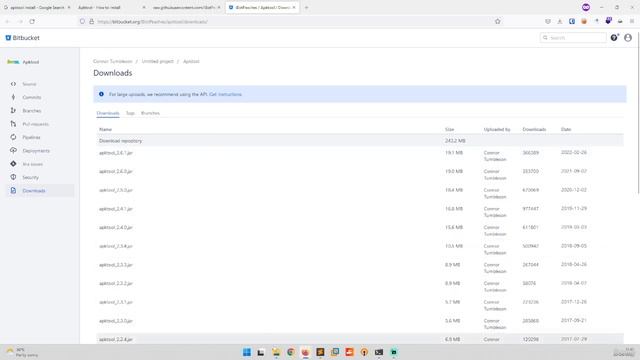
Task: Download apktool_2.3.0.jar
Action: 116,321
